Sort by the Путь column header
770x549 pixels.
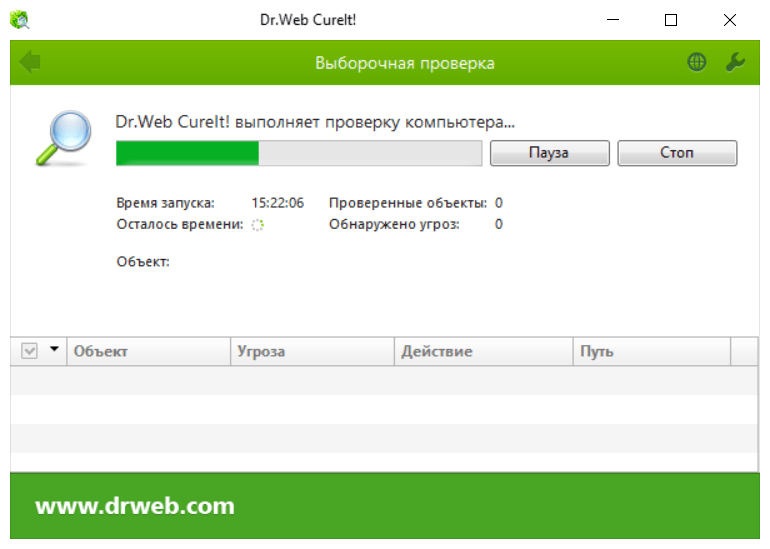[652, 351]
